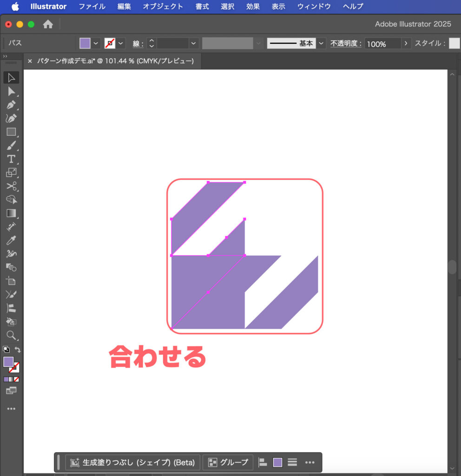
Task: Click the purple fill swatch in taskbar
Action: click(x=277, y=463)
